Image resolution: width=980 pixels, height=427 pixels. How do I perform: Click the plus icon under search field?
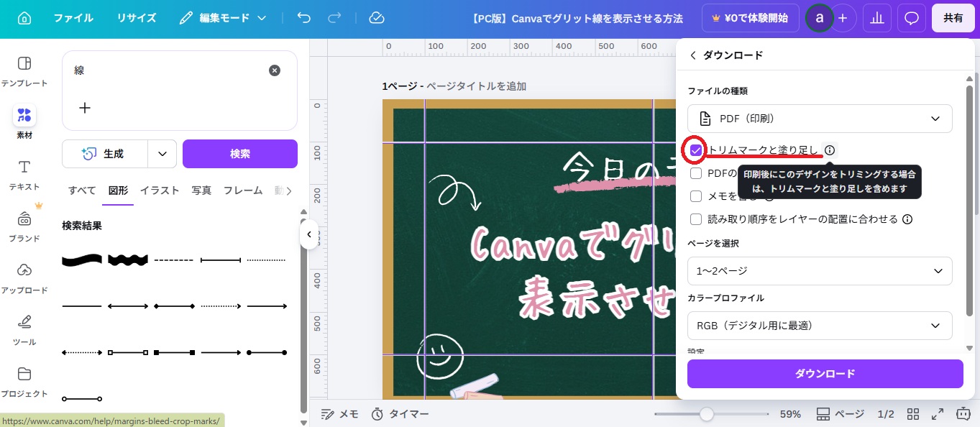tap(85, 108)
